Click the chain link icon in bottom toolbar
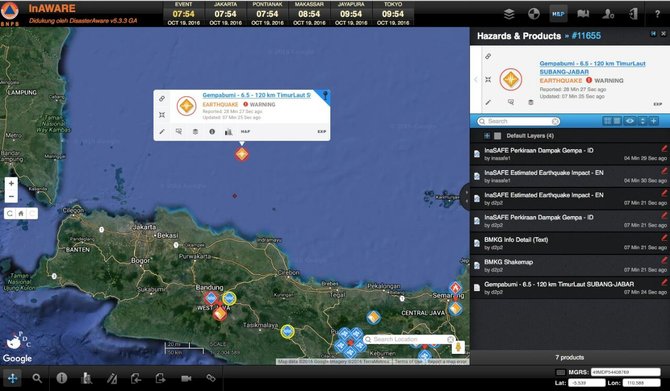Image resolution: width=670 pixels, height=391 pixels. click(x=211, y=378)
